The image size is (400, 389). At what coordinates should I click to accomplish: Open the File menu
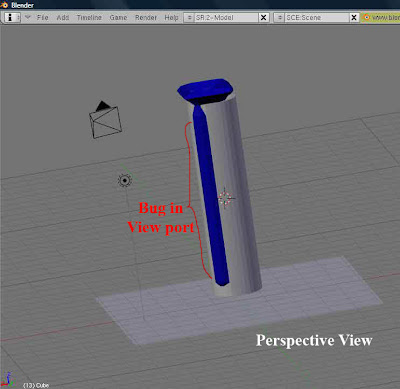click(43, 17)
